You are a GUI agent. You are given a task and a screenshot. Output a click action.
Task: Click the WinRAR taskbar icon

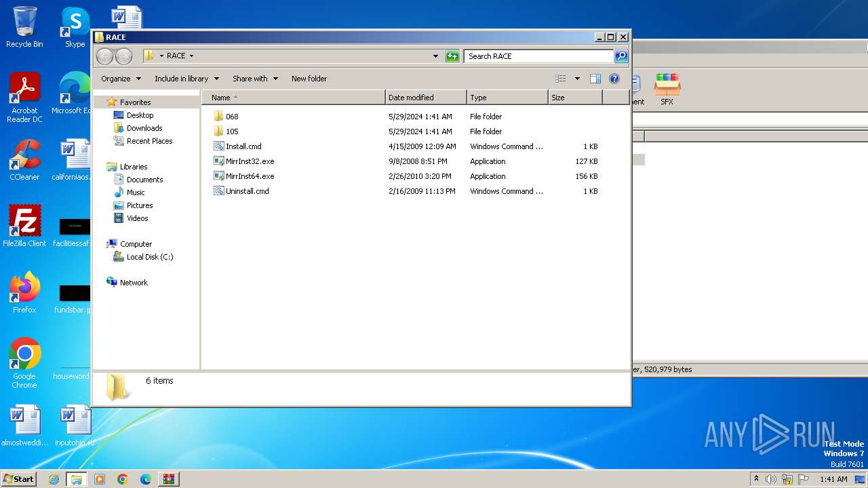coord(168,479)
